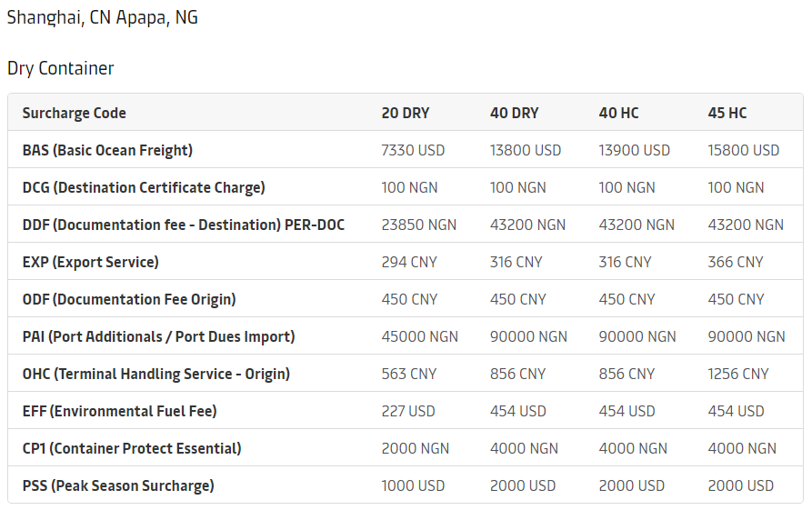The height and width of the screenshot is (510, 812).
Task: Select the PAI Port Additionals row label
Action: (158, 337)
